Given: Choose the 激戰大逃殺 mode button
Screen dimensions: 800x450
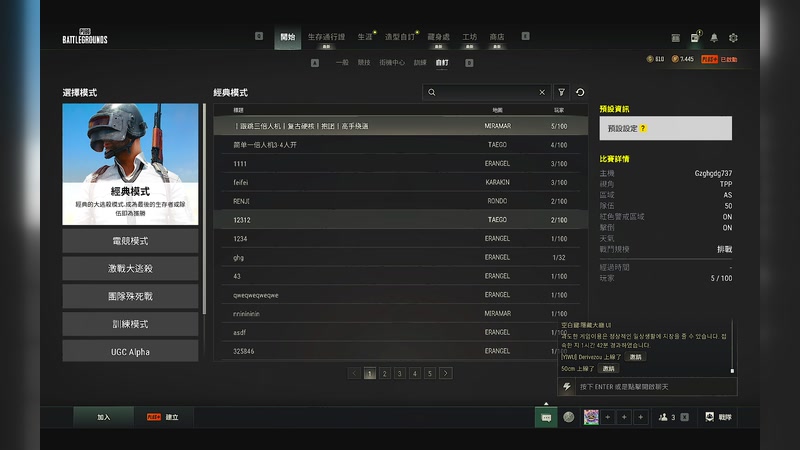Looking at the screenshot, I should tap(130, 268).
